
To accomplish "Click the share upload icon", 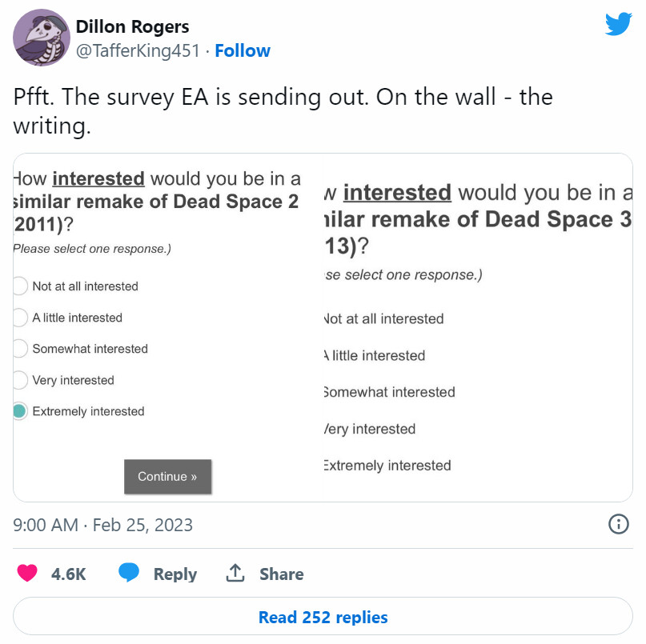I will pos(235,573).
